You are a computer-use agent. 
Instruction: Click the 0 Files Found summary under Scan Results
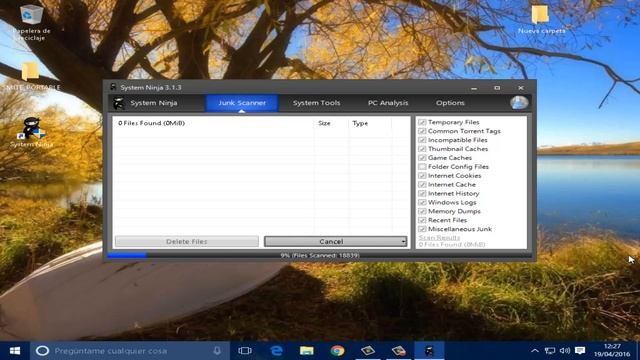point(452,244)
